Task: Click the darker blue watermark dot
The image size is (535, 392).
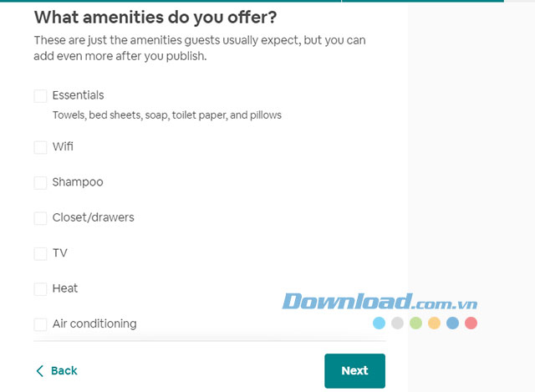Action: pyautogui.click(x=452, y=323)
